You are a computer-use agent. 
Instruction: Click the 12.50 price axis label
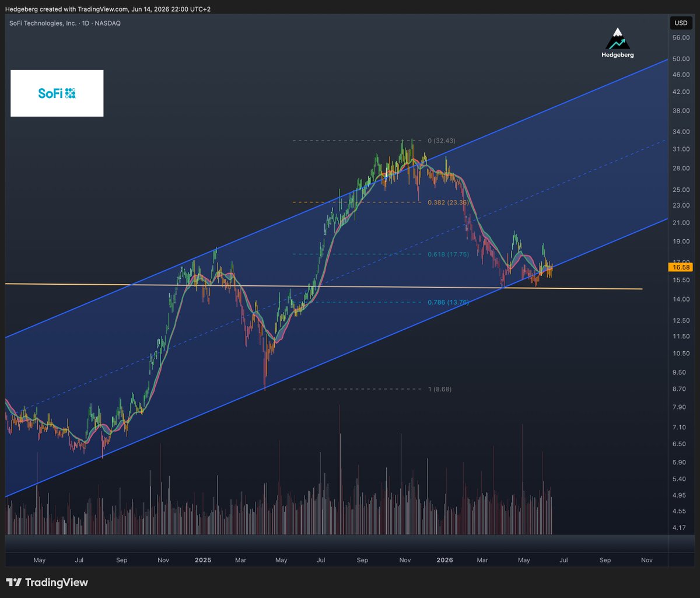coord(681,320)
